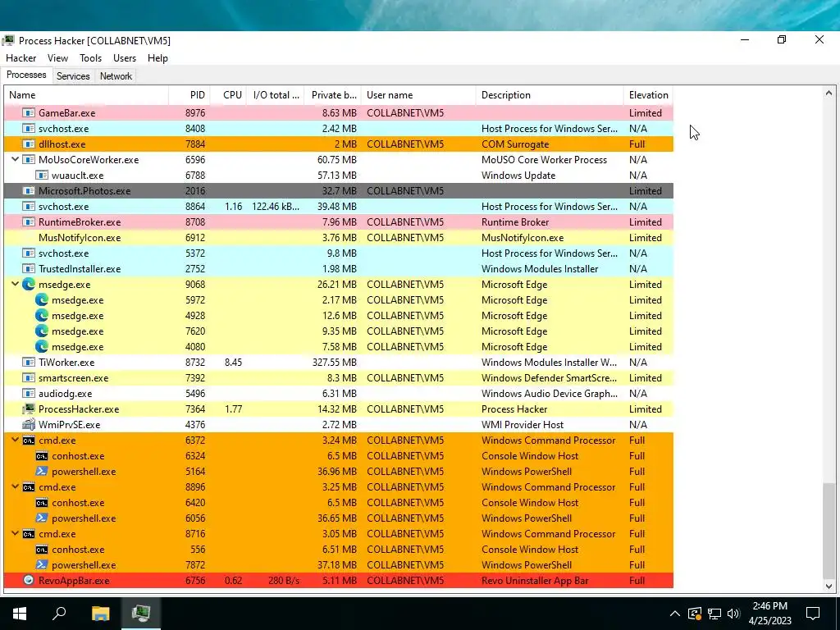Select the MusNotifyIcon.exe process name
The height and width of the screenshot is (630, 840).
[x=80, y=238]
